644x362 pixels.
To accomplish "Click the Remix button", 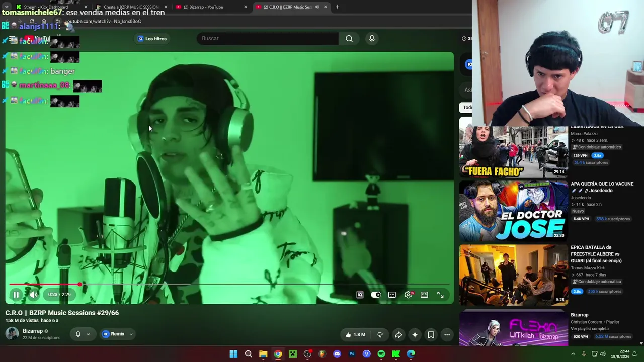I will click(x=113, y=334).
